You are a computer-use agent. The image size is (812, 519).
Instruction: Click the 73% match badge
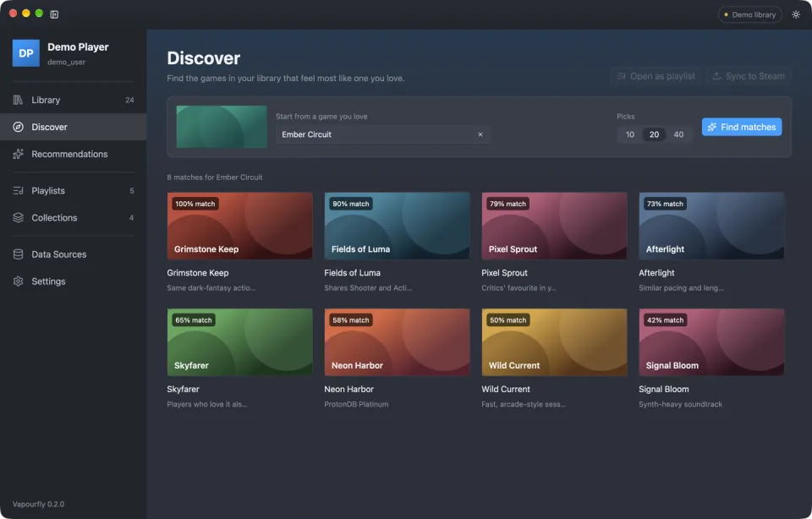665,204
